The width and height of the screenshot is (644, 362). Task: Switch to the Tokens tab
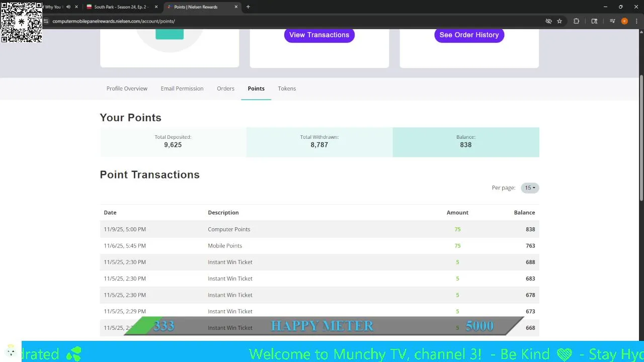point(287,88)
